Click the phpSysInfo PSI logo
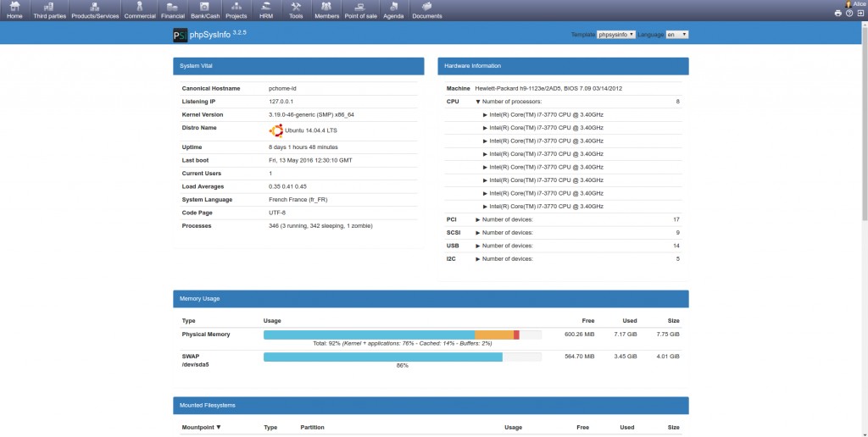Screen dimensions: 868x437 pos(180,35)
